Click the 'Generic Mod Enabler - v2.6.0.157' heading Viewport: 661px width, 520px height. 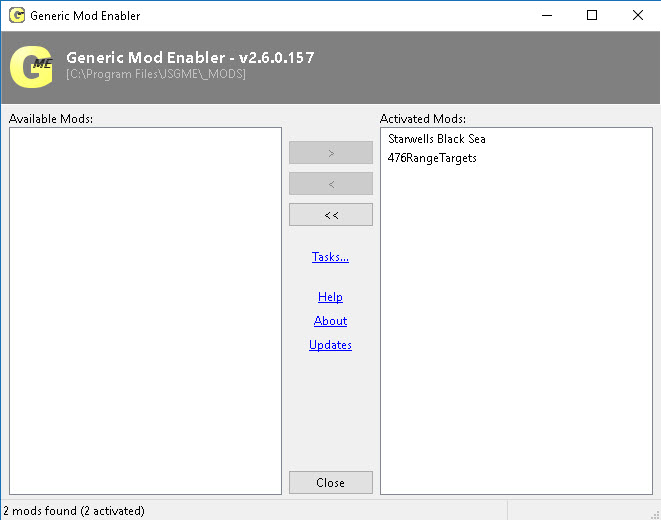point(190,58)
